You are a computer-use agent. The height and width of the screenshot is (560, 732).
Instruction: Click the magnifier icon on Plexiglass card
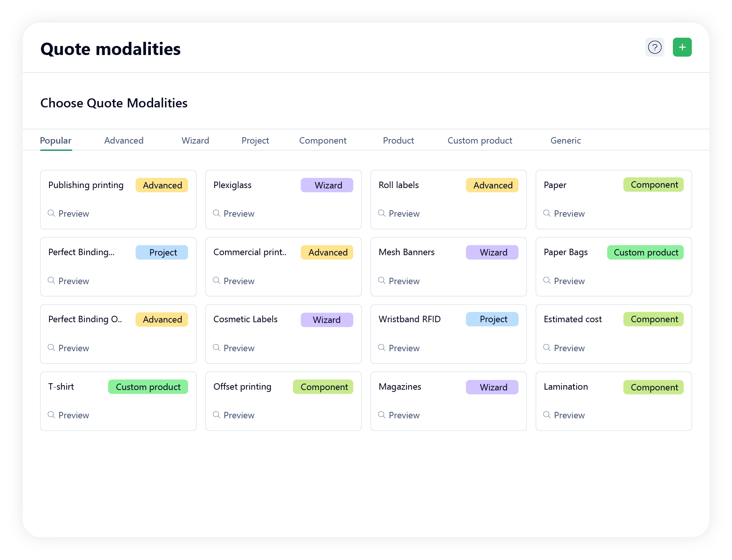coord(216,213)
